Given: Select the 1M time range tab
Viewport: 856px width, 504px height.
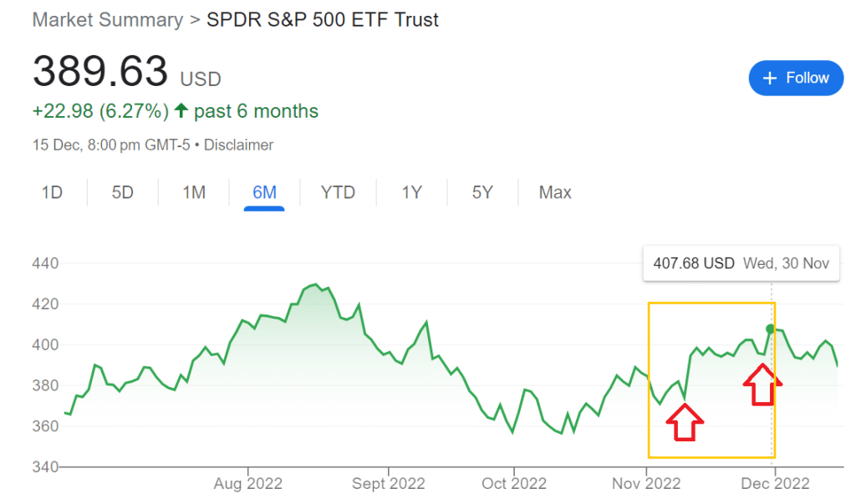Looking at the screenshot, I should [x=194, y=193].
